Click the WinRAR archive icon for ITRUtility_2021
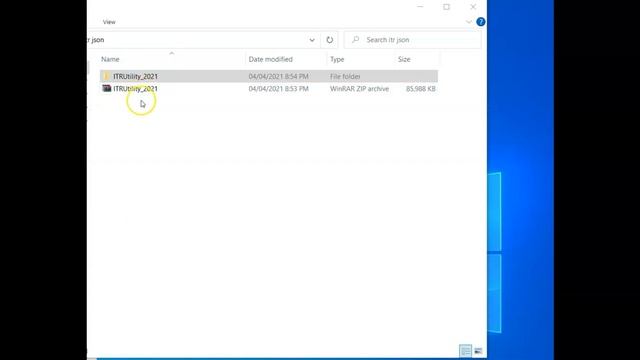This screenshot has height=360, width=640. 107,89
